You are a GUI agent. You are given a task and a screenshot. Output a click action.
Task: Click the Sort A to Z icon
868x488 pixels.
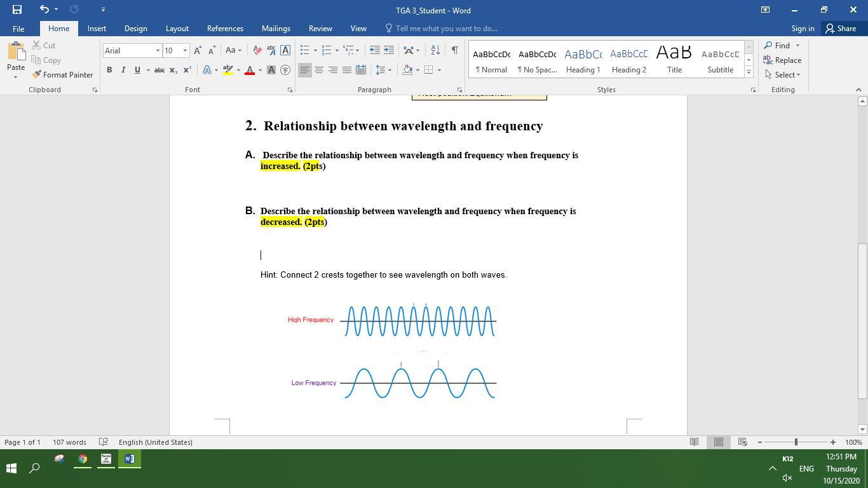435,50
